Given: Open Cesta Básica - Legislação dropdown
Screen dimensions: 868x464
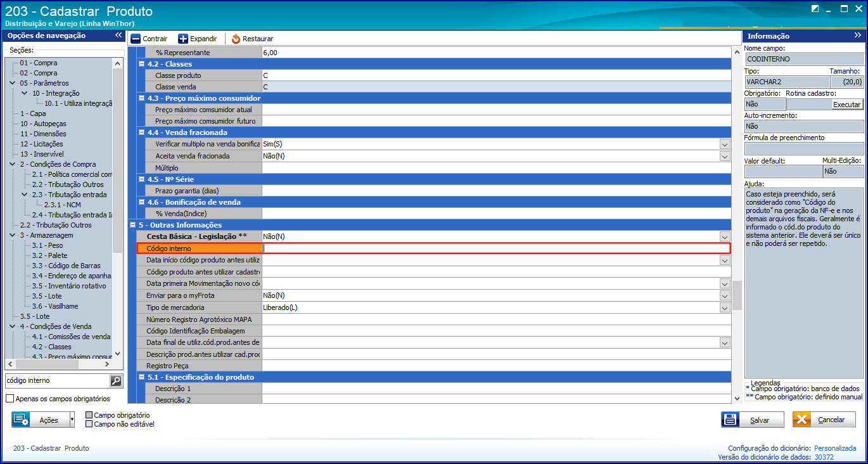Looking at the screenshot, I should [725, 236].
